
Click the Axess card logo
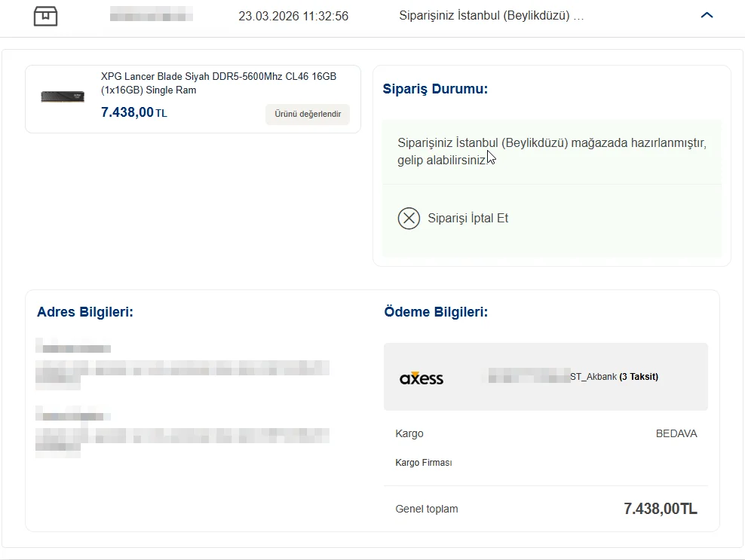click(x=422, y=378)
